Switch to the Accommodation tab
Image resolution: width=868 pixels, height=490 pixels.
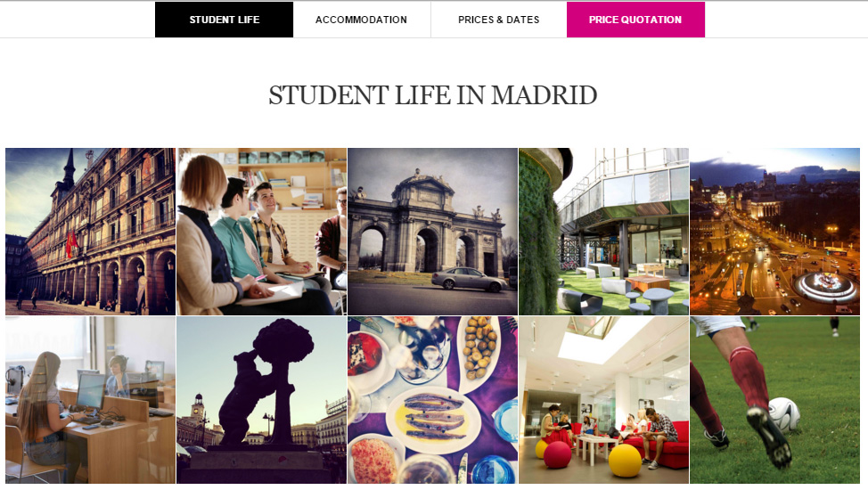[x=362, y=20]
